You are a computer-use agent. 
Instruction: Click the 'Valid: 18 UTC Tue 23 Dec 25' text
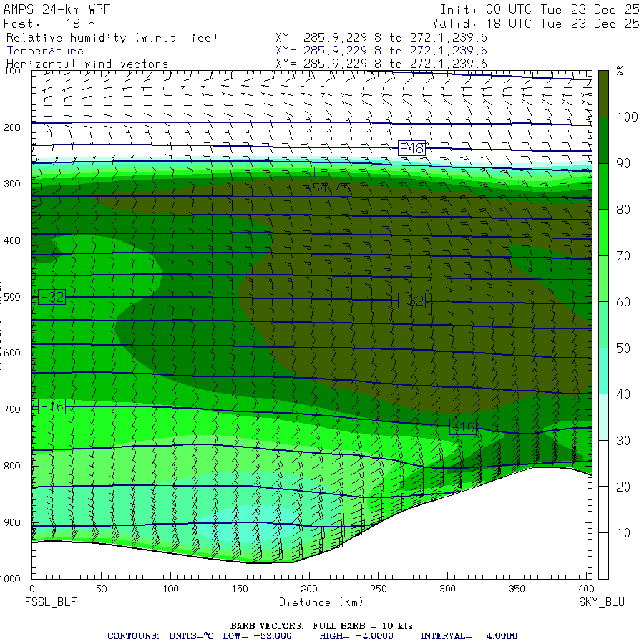(535, 24)
